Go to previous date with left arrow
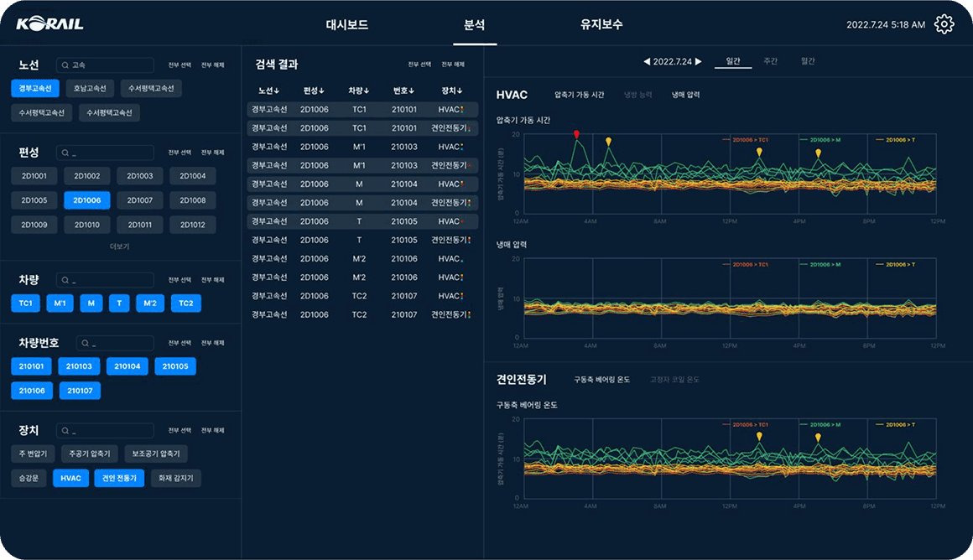973x560 pixels. (647, 61)
